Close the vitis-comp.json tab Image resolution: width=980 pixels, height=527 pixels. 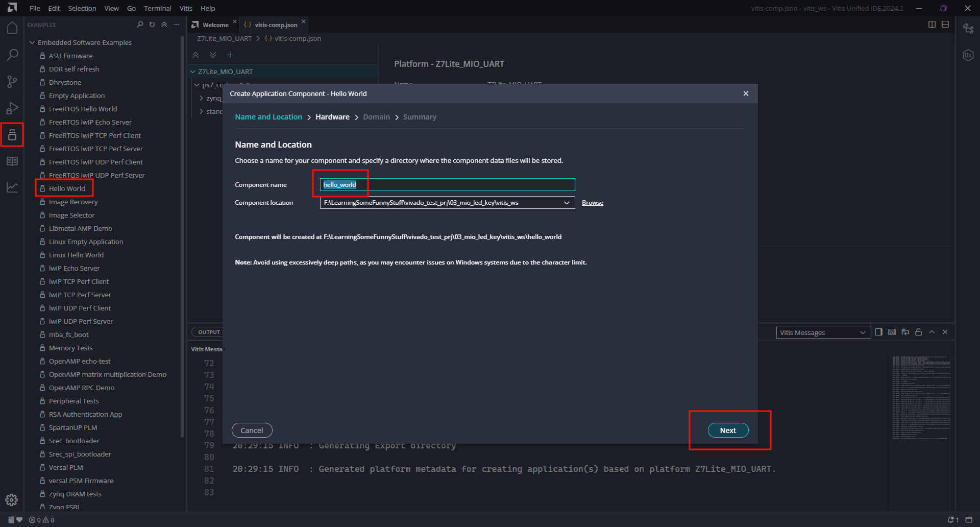pos(304,21)
